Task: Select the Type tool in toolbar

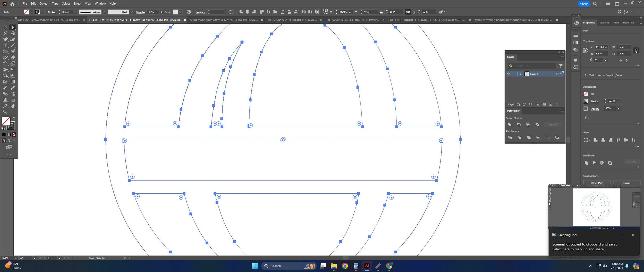Action: (5, 45)
